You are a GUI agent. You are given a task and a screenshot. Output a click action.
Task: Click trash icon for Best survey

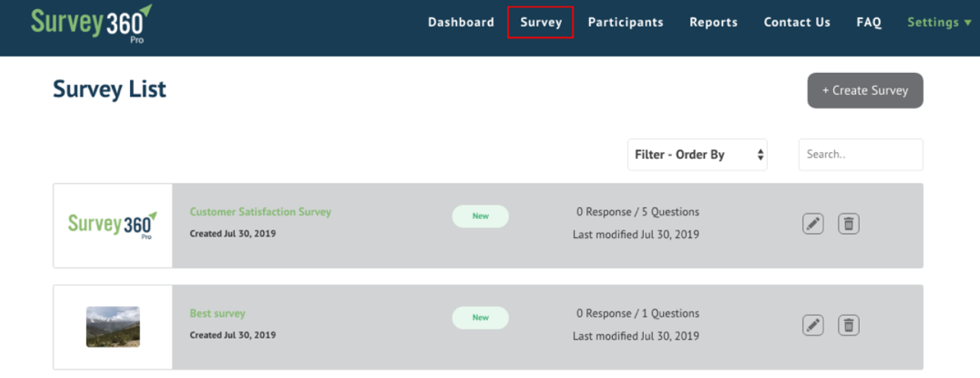coord(848,326)
